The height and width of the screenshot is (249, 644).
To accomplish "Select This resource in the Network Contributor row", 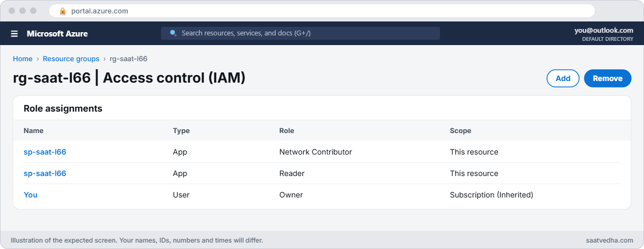I will [x=474, y=152].
